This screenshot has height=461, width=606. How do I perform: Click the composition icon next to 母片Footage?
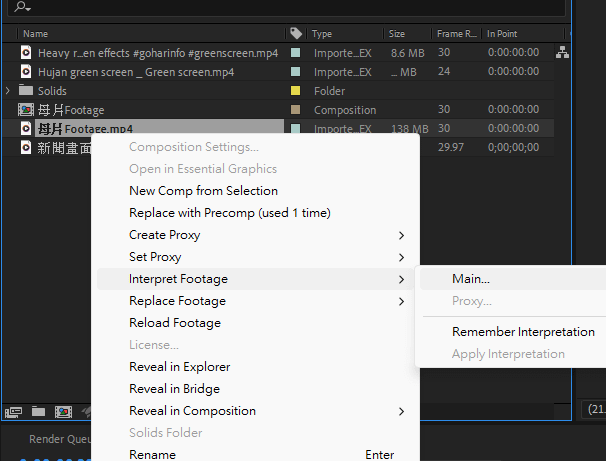27,110
